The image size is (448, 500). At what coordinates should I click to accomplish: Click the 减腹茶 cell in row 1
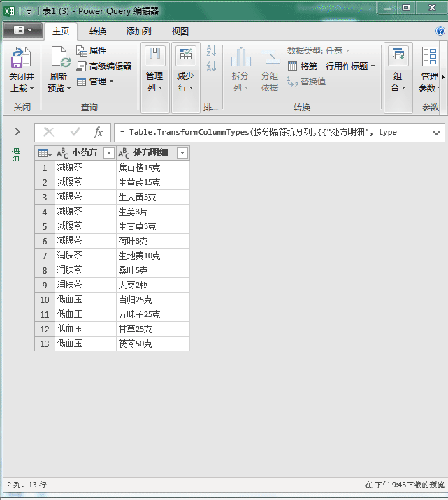click(85, 168)
